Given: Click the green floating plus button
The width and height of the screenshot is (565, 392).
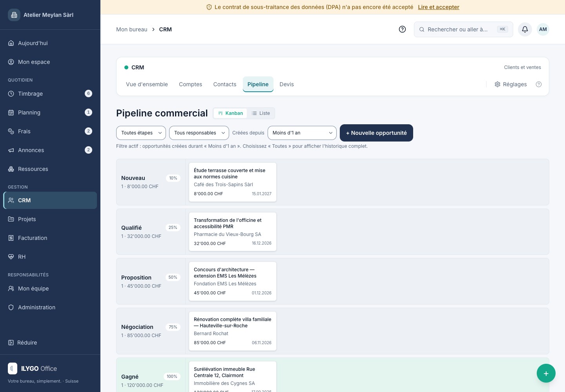Looking at the screenshot, I should pyautogui.click(x=546, y=373).
